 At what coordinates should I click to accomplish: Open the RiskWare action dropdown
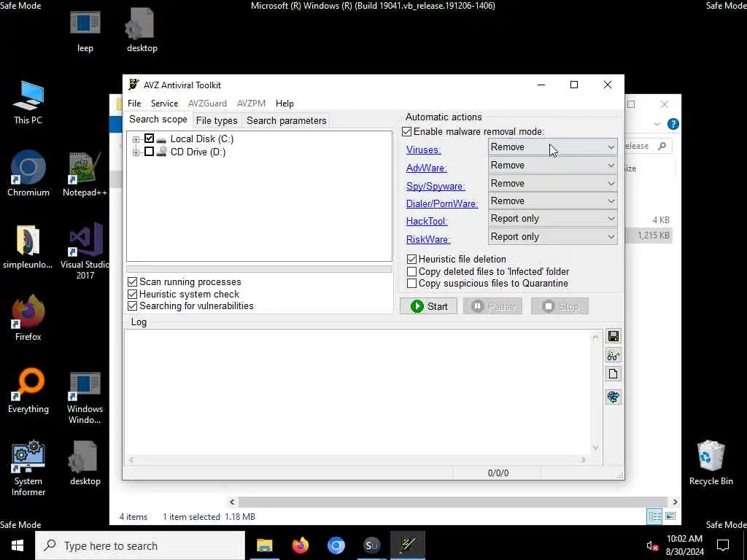pyautogui.click(x=553, y=237)
